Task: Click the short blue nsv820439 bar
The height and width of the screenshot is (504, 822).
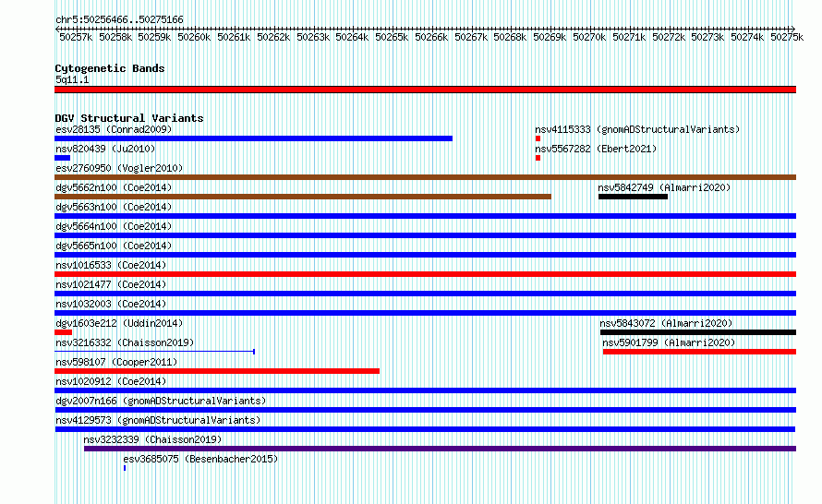Action: (x=63, y=158)
